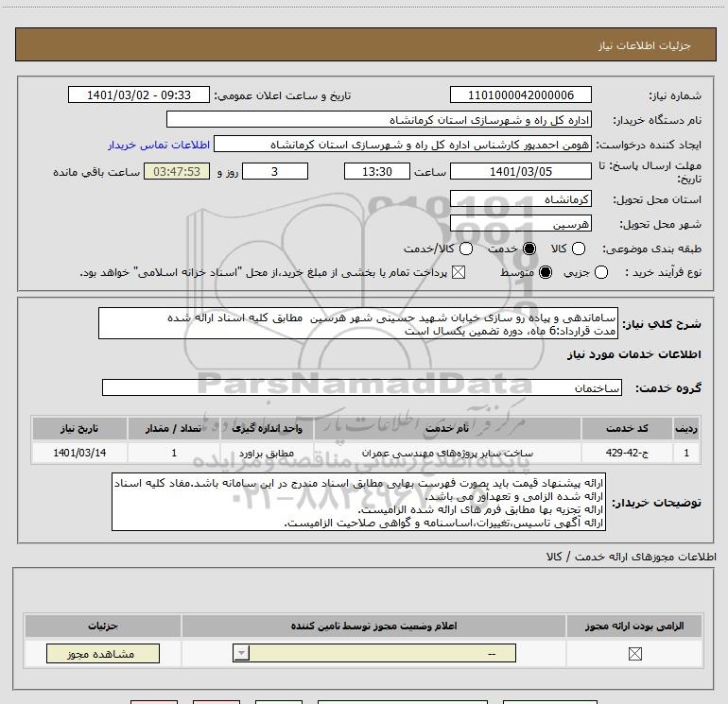
Task: Click the response deadline date 1401/03/05 field
Action: click(520, 171)
